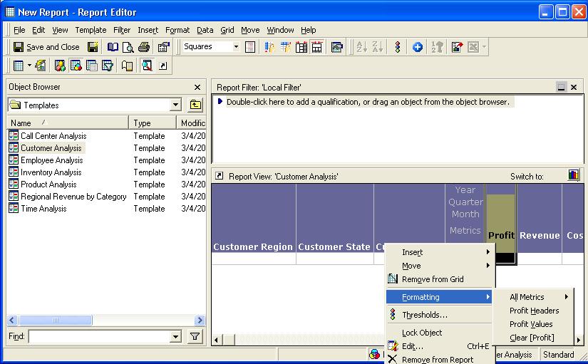
Task: Toggle the report filter funnel grid icon
Action: (x=107, y=66)
